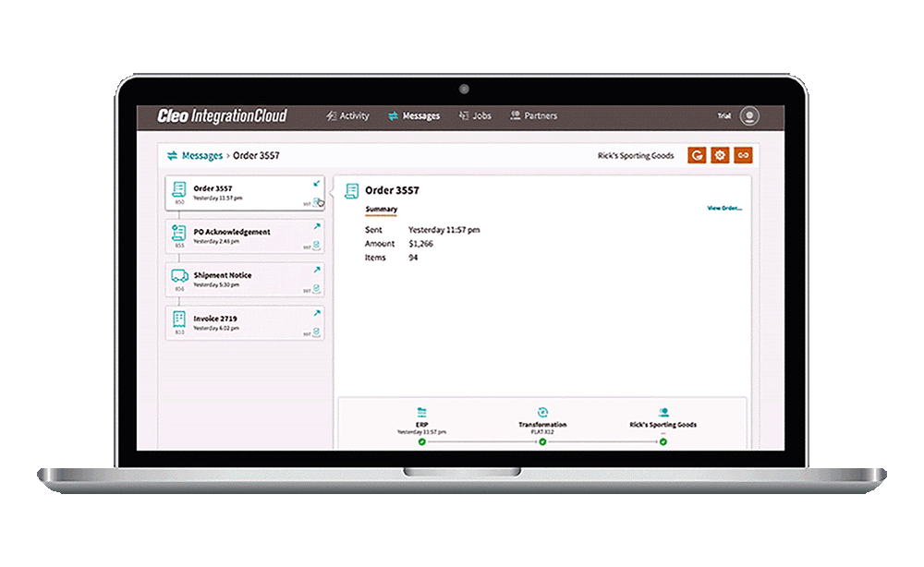
Task: Open the Partners section
Action: pos(533,116)
